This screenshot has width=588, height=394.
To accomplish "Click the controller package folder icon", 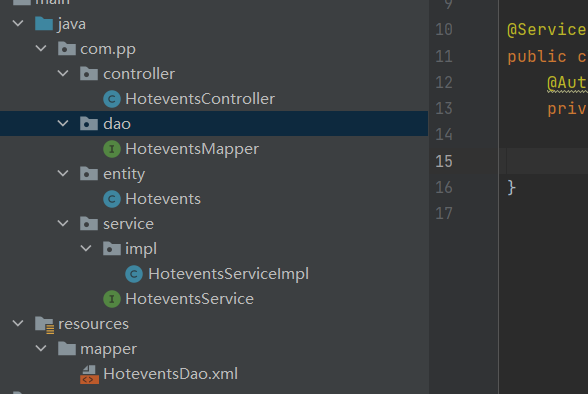I will (89, 73).
